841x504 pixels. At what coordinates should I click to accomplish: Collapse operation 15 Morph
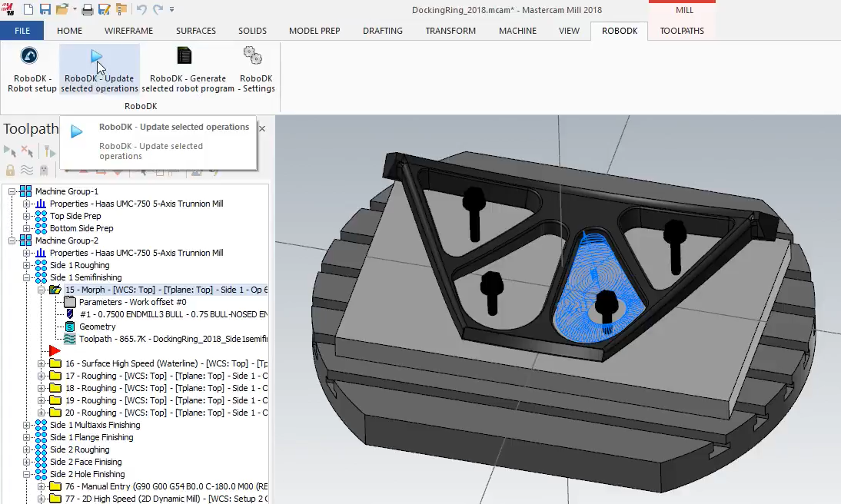(41, 290)
